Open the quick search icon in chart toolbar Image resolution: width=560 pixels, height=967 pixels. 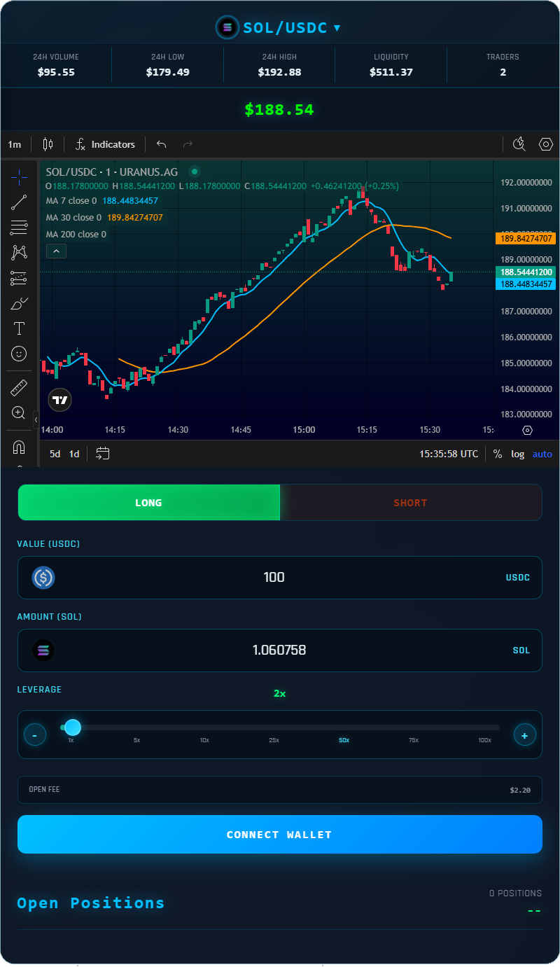[519, 144]
